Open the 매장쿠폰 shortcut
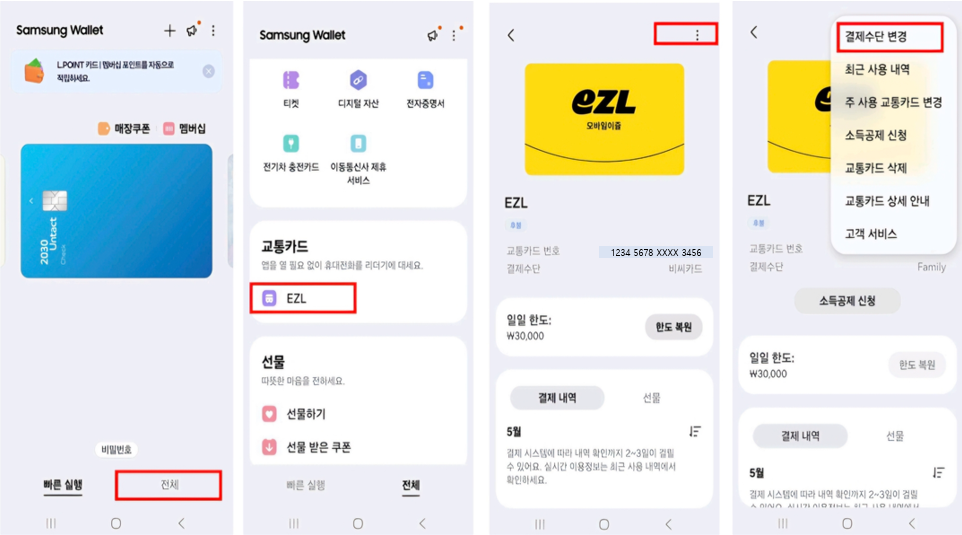Image resolution: width=962 pixels, height=535 pixels. click(124, 129)
